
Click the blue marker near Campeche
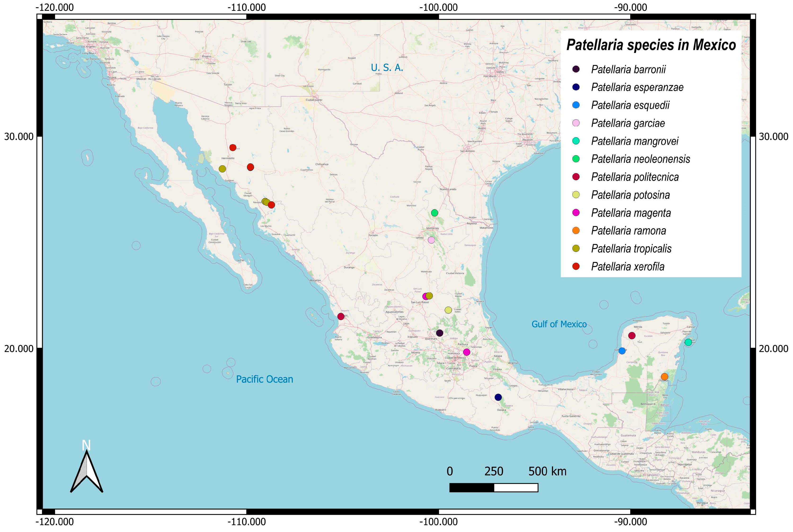(622, 351)
